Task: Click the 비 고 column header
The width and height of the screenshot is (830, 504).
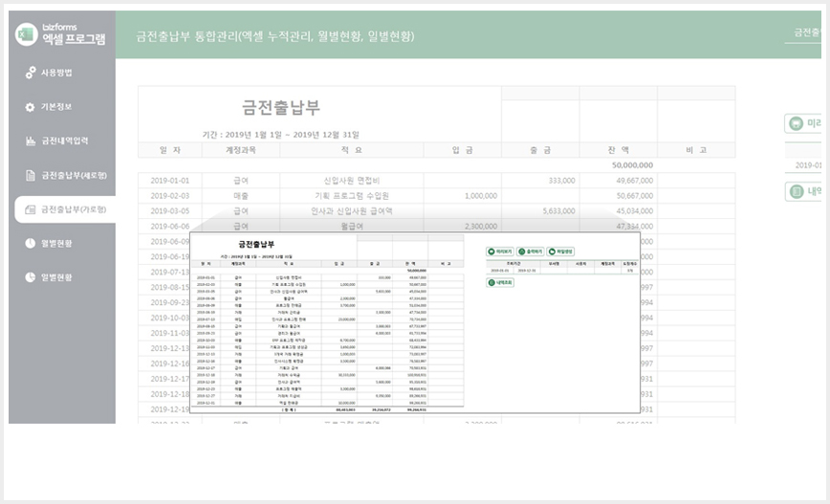Action: click(x=696, y=150)
